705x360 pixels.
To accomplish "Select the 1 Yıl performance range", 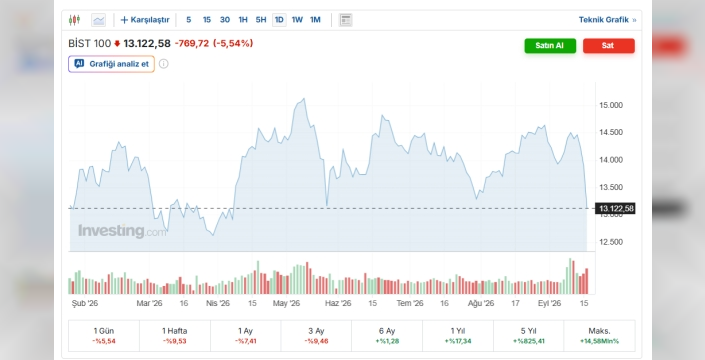I will pyautogui.click(x=458, y=336).
